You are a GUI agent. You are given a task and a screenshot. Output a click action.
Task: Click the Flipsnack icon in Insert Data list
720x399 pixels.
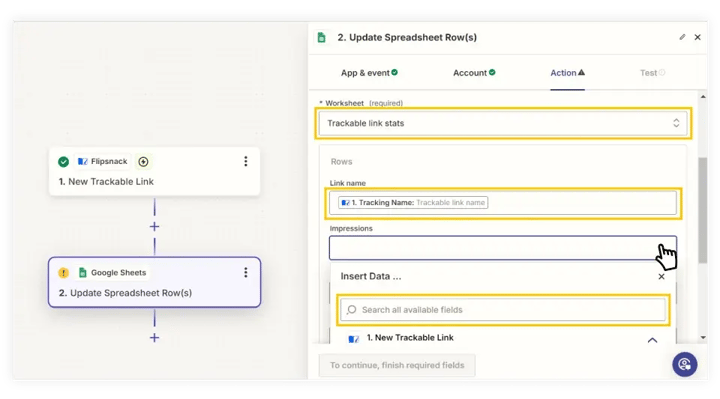(x=353, y=339)
